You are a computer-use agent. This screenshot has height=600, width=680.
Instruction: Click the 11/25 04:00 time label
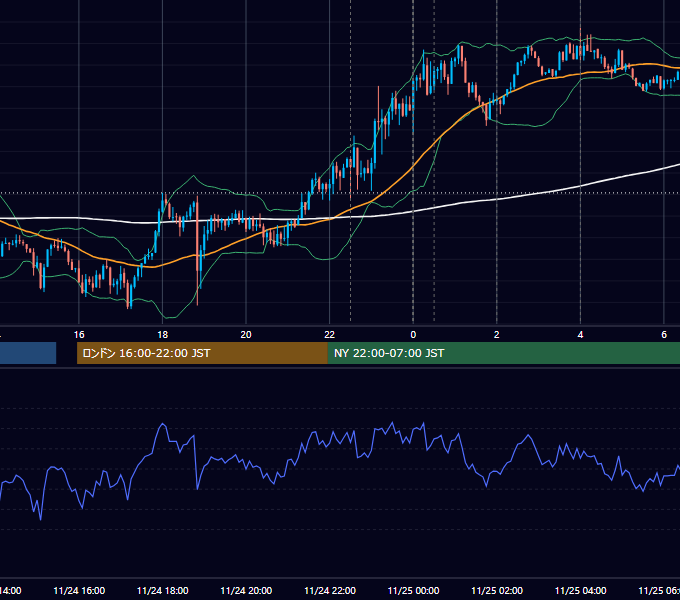pyautogui.click(x=581, y=590)
